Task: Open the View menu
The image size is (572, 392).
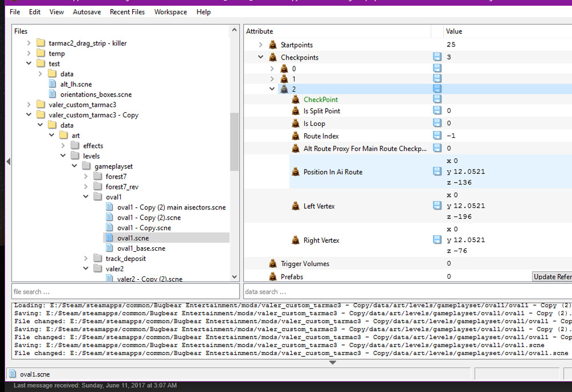Action: point(57,12)
